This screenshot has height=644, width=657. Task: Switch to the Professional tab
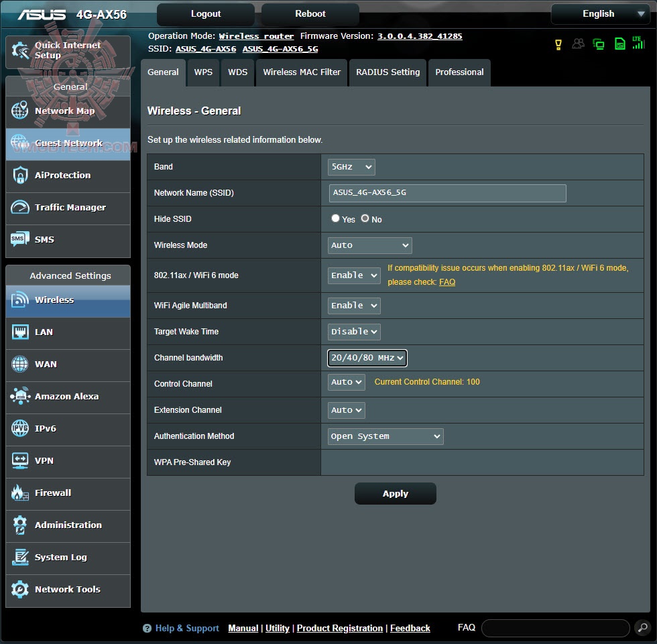click(x=459, y=72)
